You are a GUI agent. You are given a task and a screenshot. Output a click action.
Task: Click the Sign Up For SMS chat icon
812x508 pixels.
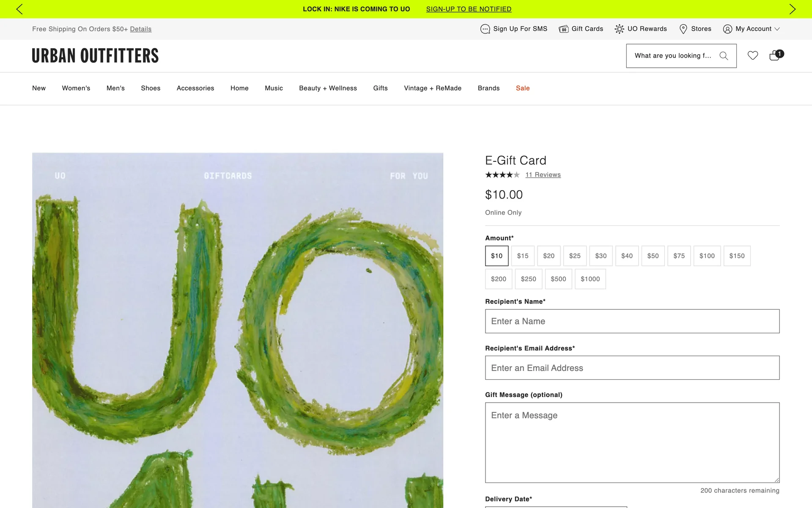click(485, 29)
